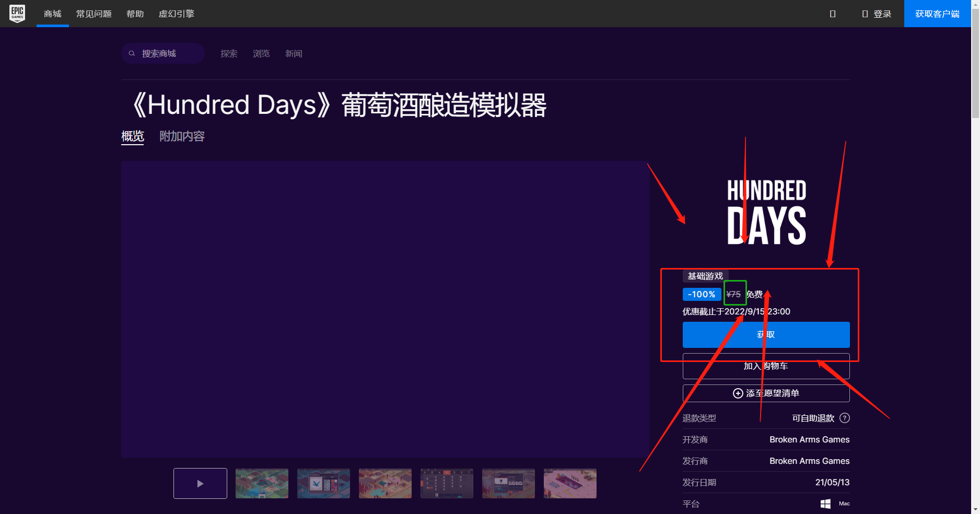Open the fifth screenshot thumbnail
This screenshot has width=980, height=514.
[508, 484]
